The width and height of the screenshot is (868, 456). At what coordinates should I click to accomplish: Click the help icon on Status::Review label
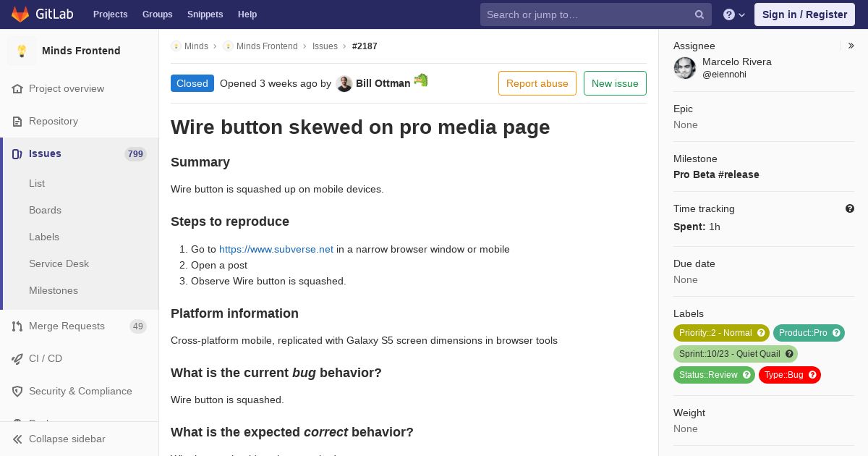pos(746,375)
